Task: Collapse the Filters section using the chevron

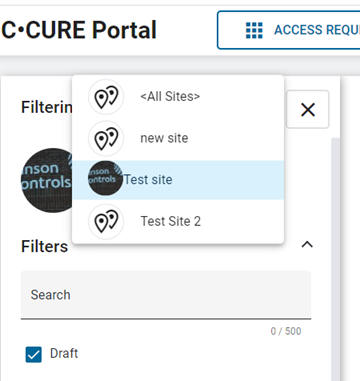Action: click(307, 245)
